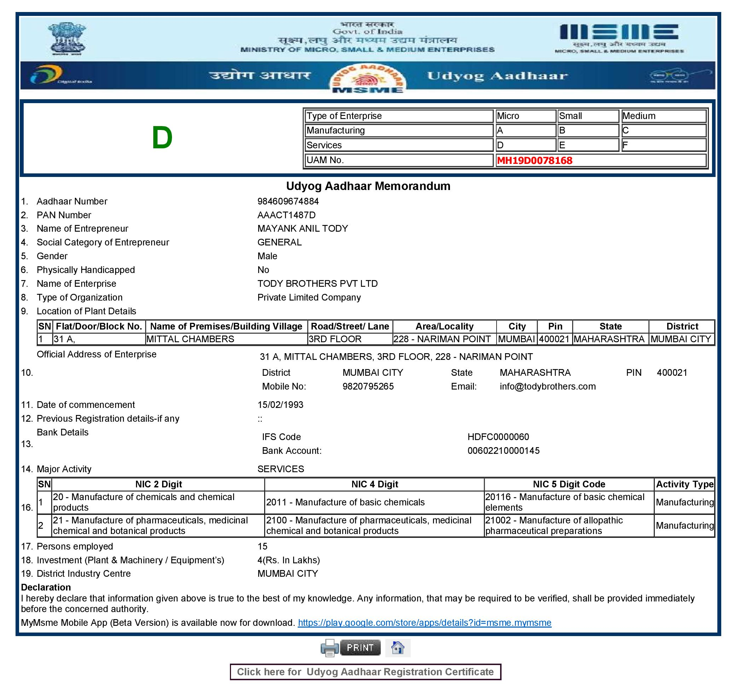Click the MSME logo in header

coord(620,38)
